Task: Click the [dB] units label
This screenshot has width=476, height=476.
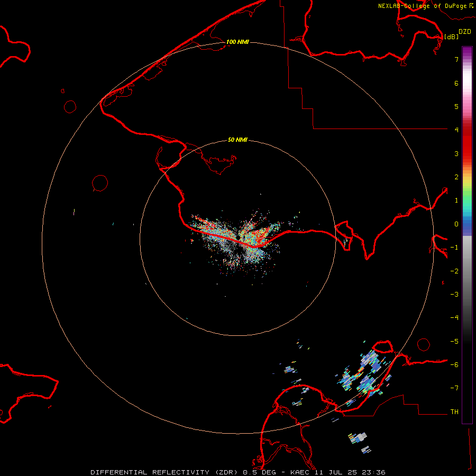Action: [452, 36]
